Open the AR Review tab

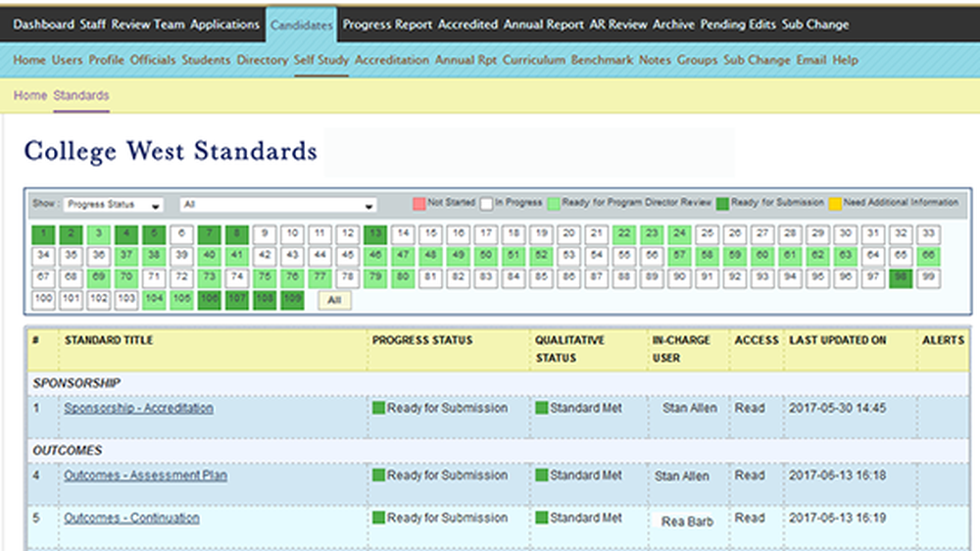pyautogui.click(x=618, y=25)
